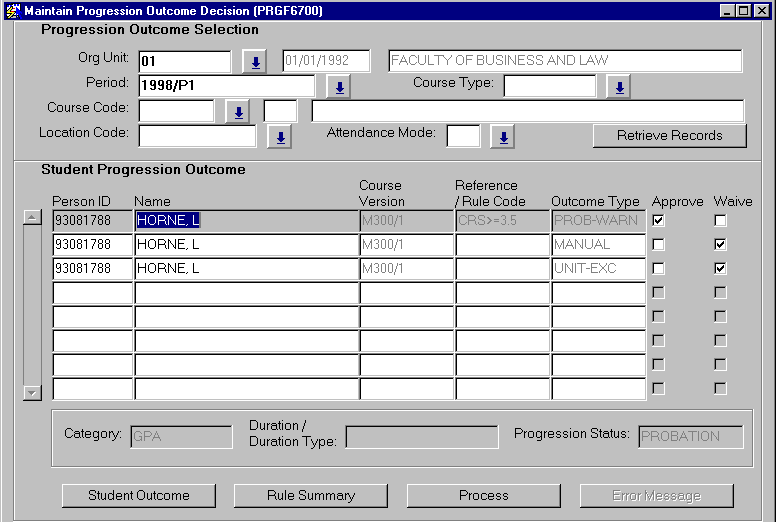Open the Location Code lookup list
This screenshot has height=522, width=776.
281,137
